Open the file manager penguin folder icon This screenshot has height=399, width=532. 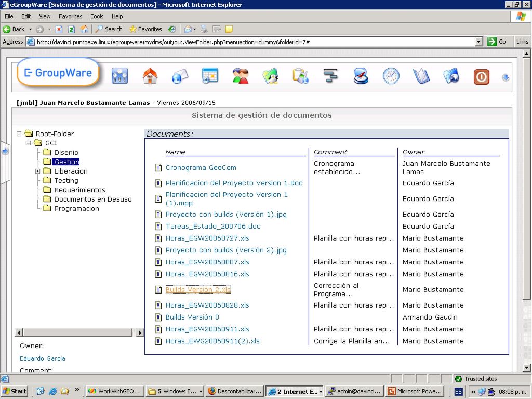(x=270, y=76)
